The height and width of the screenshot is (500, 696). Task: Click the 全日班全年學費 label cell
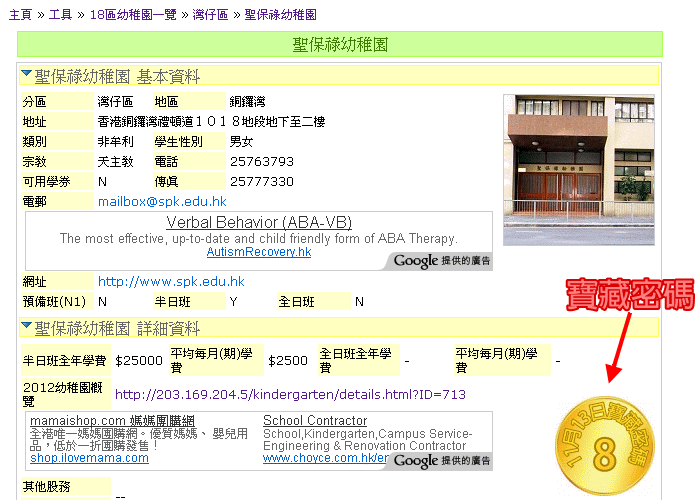coord(359,360)
